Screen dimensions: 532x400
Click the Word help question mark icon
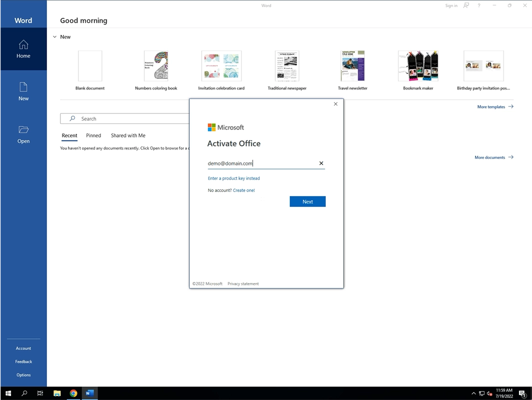pyautogui.click(x=478, y=5)
